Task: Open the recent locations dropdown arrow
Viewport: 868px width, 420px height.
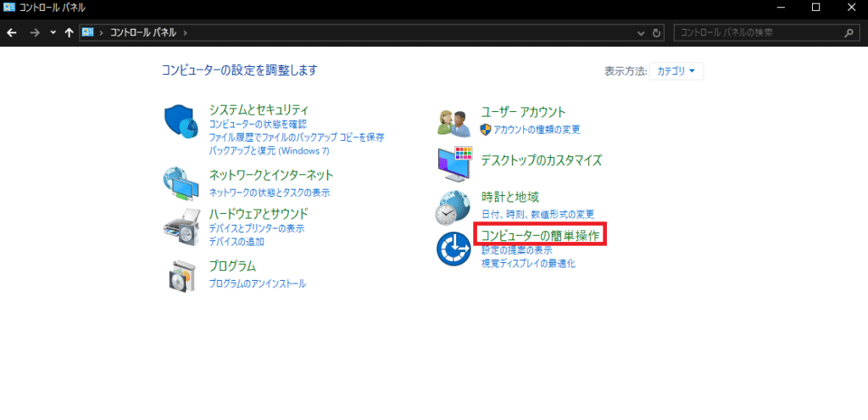Action: click(x=53, y=33)
